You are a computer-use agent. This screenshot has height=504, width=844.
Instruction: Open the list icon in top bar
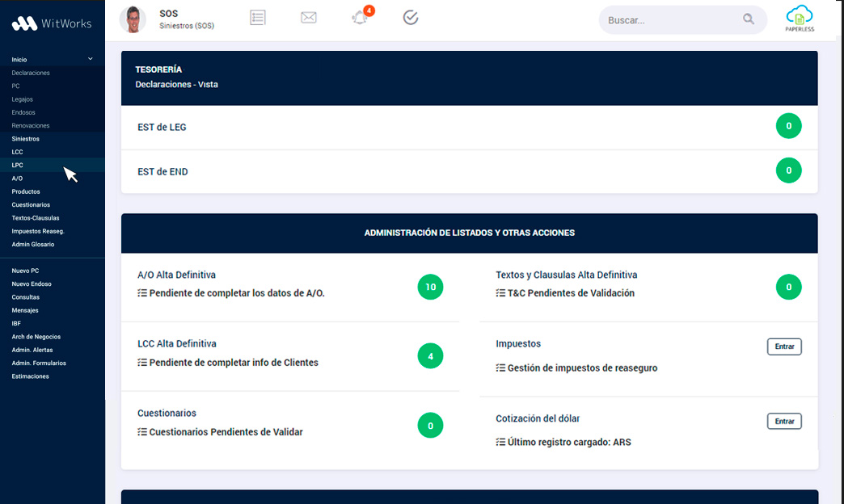click(258, 18)
